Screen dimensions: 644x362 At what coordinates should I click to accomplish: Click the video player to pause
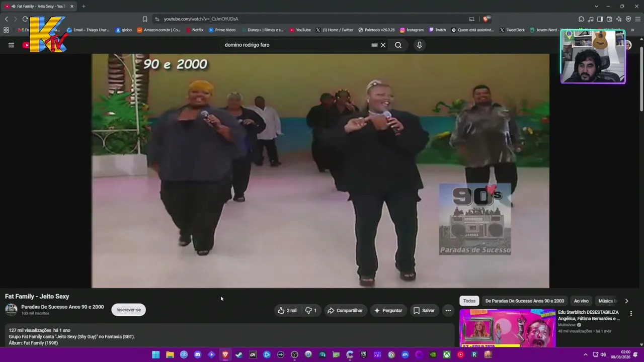[x=320, y=171]
